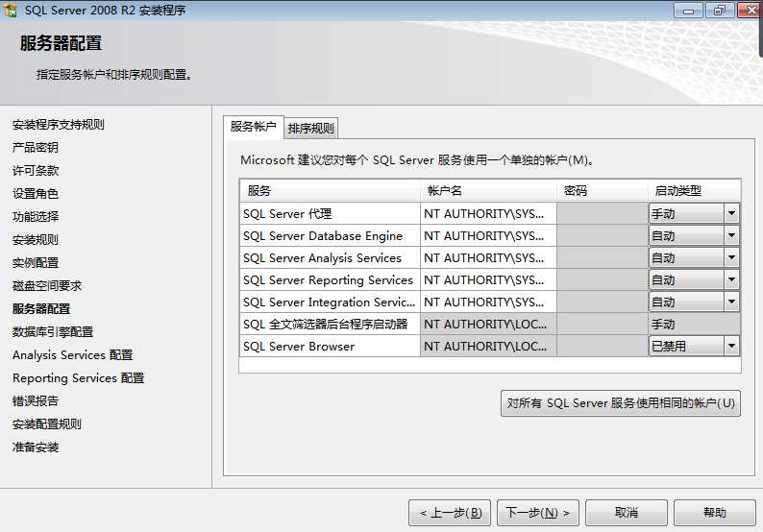The width and height of the screenshot is (763, 532).
Task: Open the 排序规则 tab
Action: tap(310, 129)
